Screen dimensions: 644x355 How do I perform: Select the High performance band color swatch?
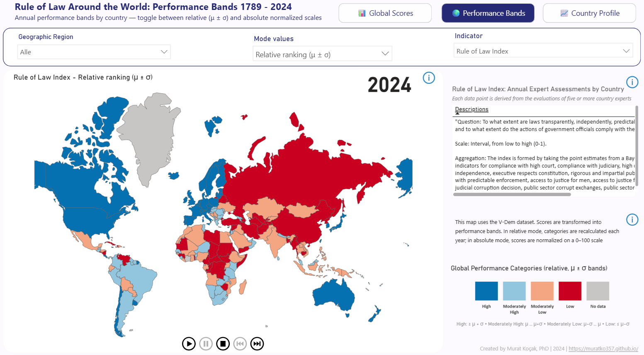click(486, 291)
